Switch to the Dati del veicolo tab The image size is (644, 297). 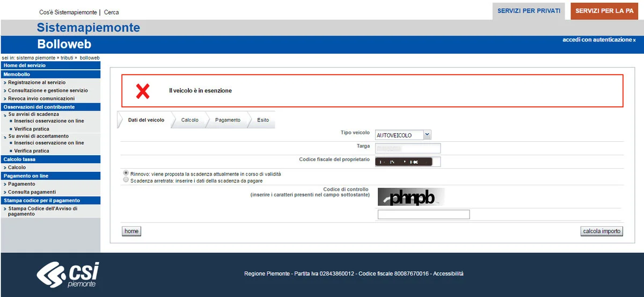146,120
